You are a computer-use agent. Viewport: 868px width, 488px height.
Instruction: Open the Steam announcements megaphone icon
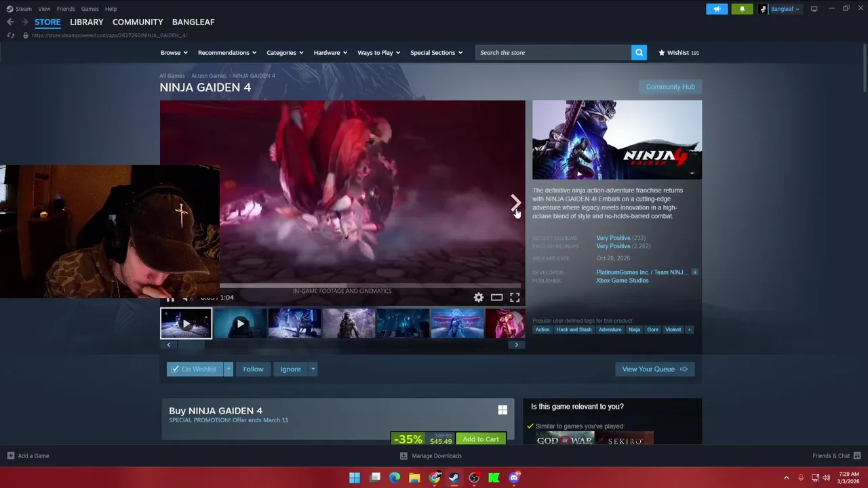coord(717,9)
